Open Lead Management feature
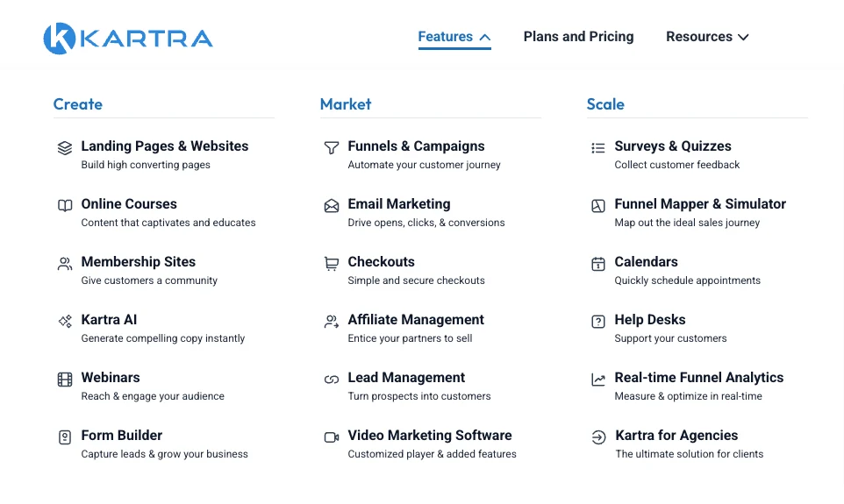844x504 pixels. tap(406, 378)
